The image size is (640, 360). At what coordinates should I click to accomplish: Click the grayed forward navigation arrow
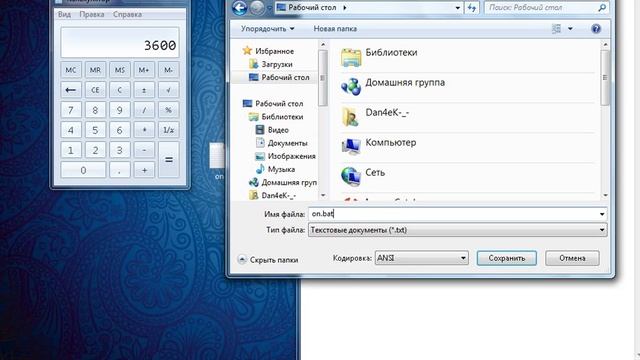257,8
